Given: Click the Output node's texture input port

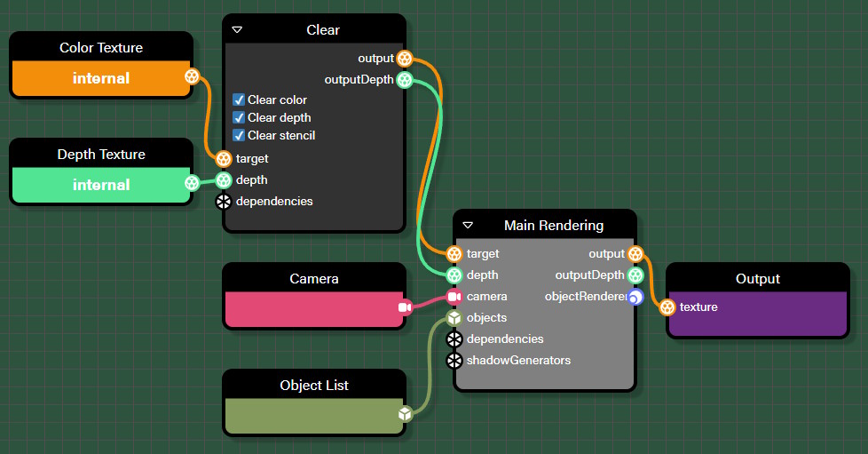Looking at the screenshot, I should 667,307.
